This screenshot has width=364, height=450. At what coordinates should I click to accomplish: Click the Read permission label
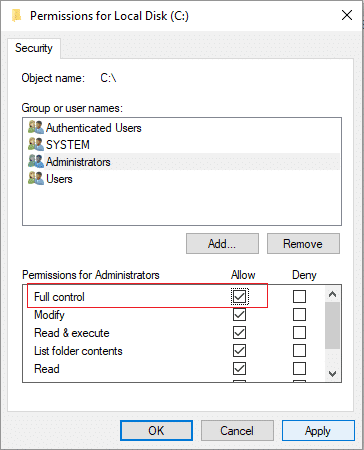pos(47,369)
